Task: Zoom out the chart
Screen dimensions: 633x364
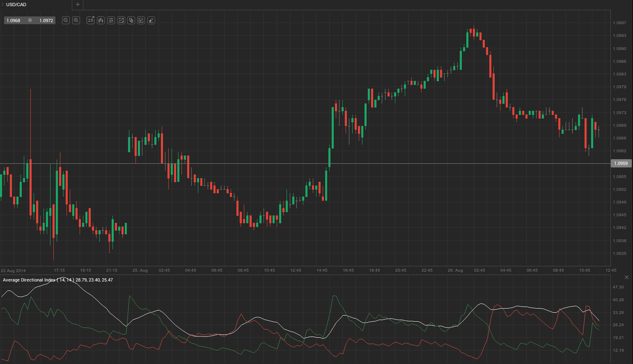Action: 66,20
